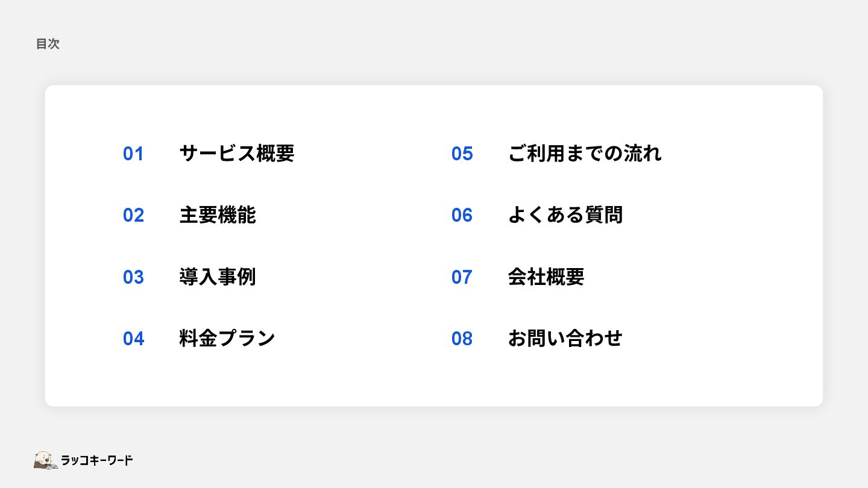Open the サービス概要 section

(x=237, y=154)
